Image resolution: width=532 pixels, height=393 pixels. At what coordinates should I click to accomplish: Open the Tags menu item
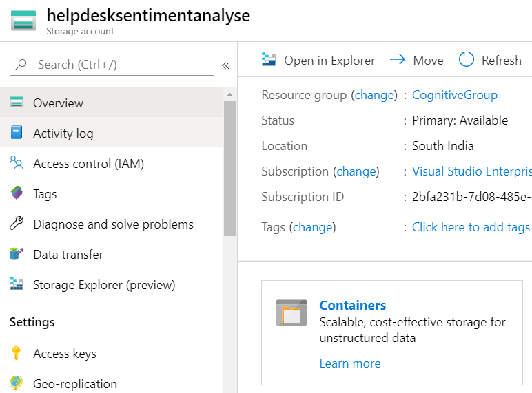click(x=111, y=193)
